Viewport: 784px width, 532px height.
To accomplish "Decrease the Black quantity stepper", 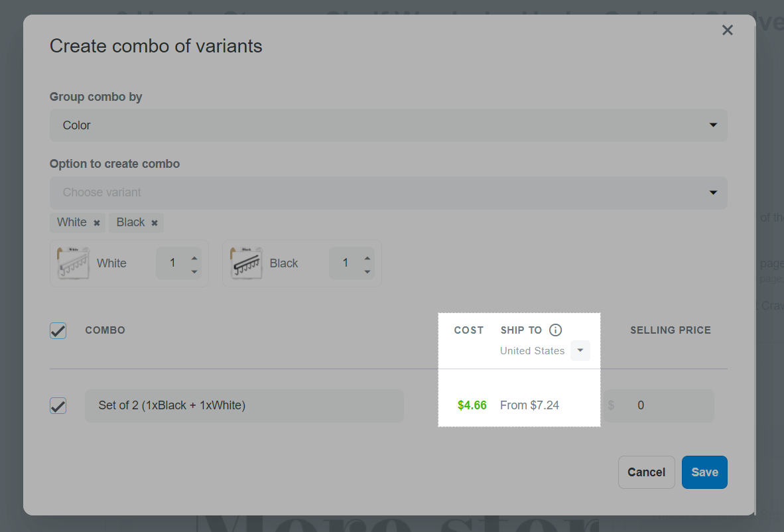I will [x=367, y=271].
